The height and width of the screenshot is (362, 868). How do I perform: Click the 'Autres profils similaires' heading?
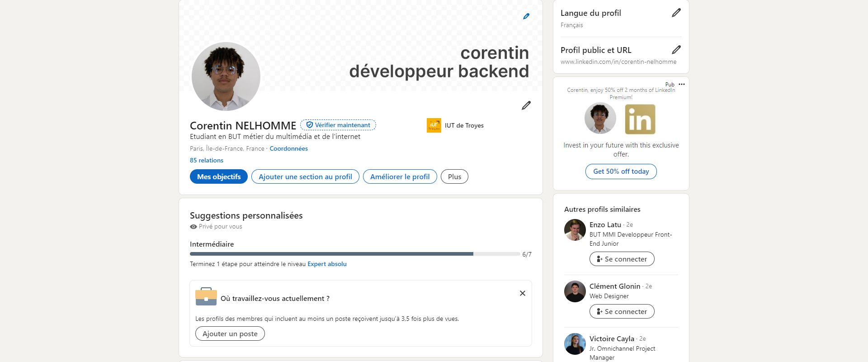[x=602, y=209]
